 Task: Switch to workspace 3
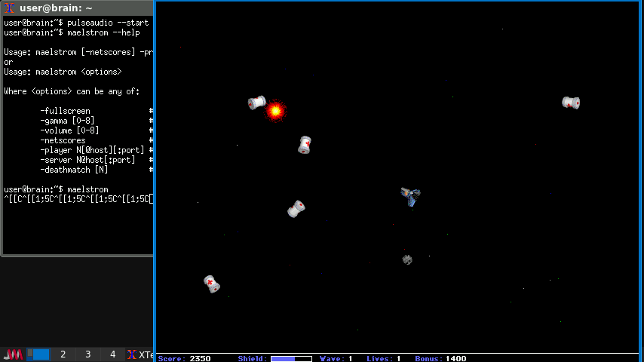[x=87, y=354]
